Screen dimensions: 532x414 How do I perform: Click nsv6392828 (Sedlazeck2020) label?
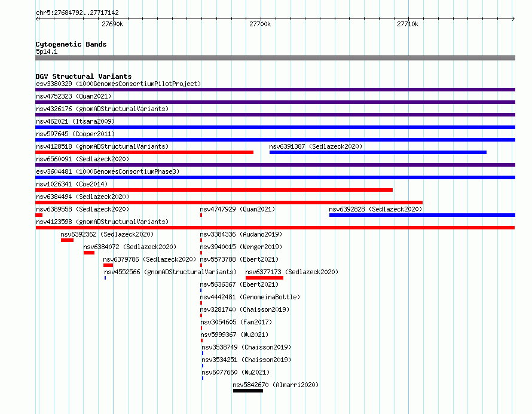tap(375, 209)
